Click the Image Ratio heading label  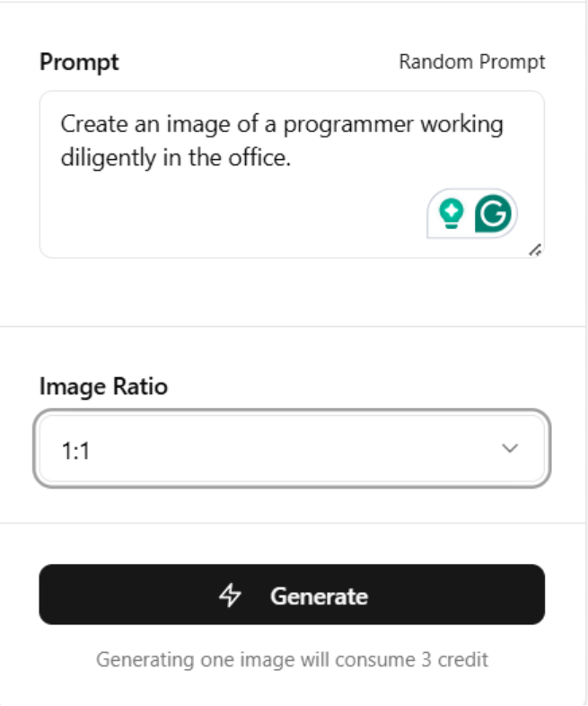[x=104, y=387]
